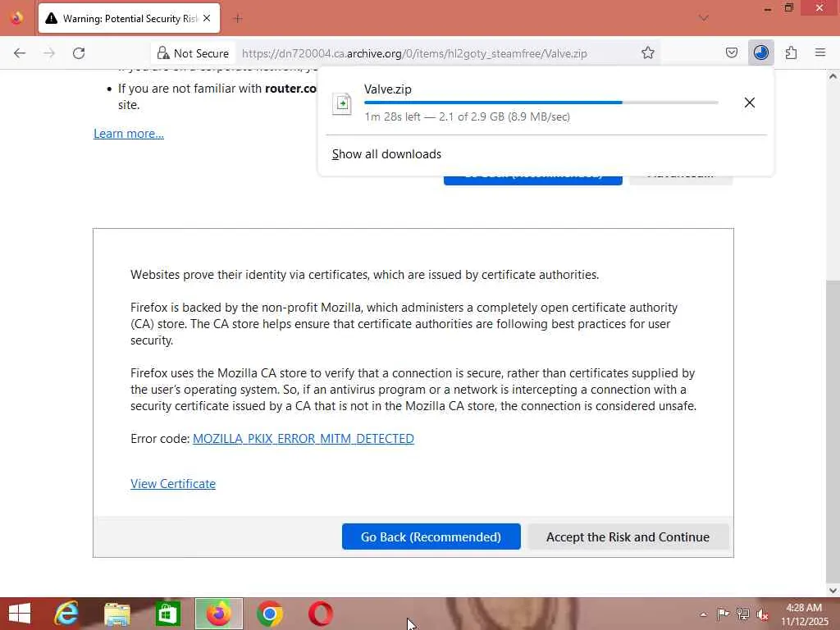Cancel the Valve.zip download
This screenshot has height=630, width=840.
tap(750, 103)
